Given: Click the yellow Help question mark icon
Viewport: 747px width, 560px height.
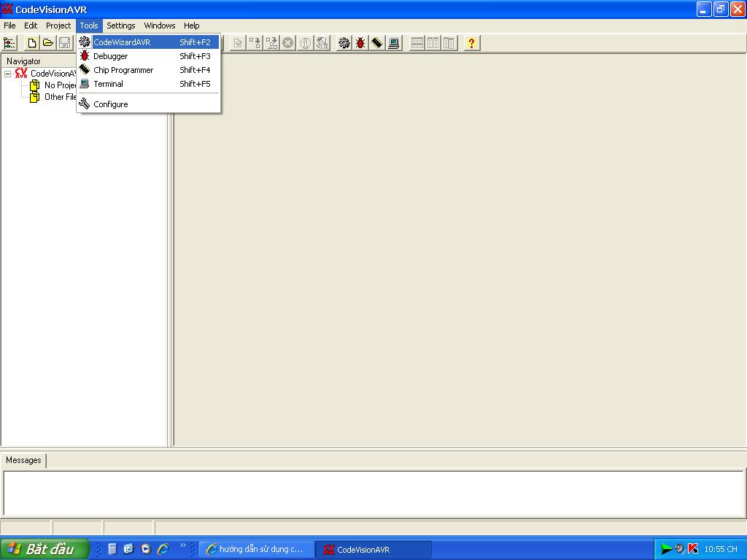Looking at the screenshot, I should pyautogui.click(x=472, y=43).
